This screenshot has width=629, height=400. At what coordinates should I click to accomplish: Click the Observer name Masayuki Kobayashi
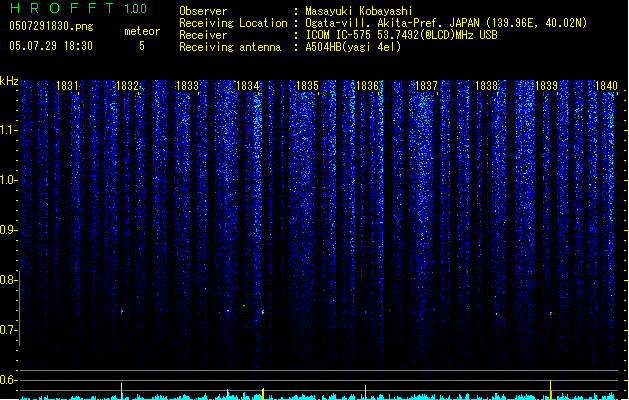point(359,11)
